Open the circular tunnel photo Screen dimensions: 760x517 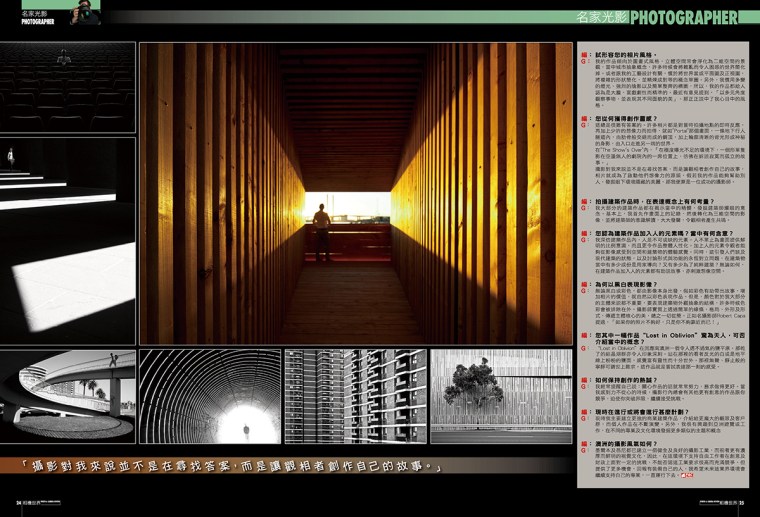tap(208, 397)
